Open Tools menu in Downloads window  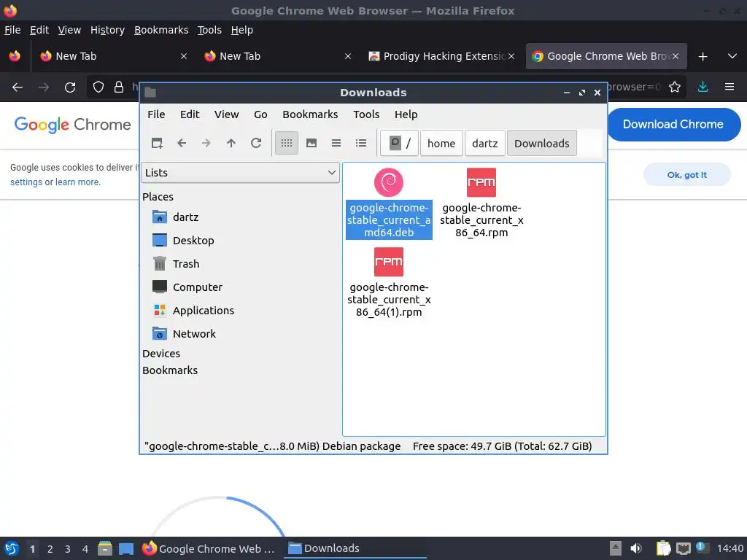point(366,114)
